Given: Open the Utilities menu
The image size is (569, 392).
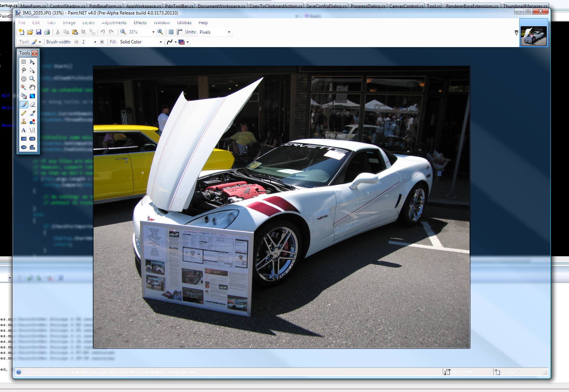Looking at the screenshot, I should [x=184, y=23].
